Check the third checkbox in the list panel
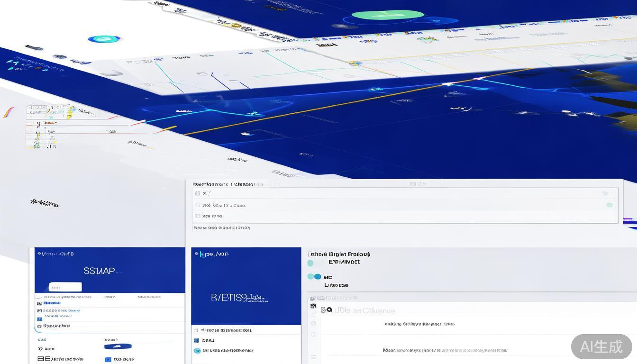Screen dimensions: 637x364 pyautogui.click(x=198, y=216)
